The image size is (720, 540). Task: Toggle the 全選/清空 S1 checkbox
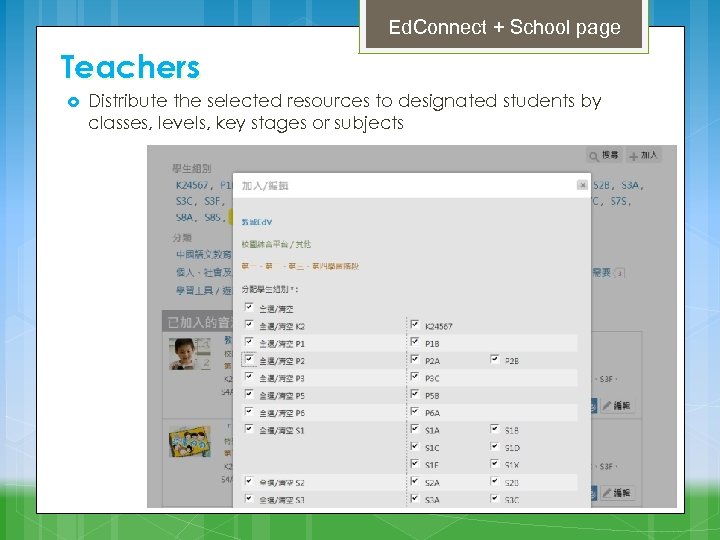pyautogui.click(x=249, y=429)
